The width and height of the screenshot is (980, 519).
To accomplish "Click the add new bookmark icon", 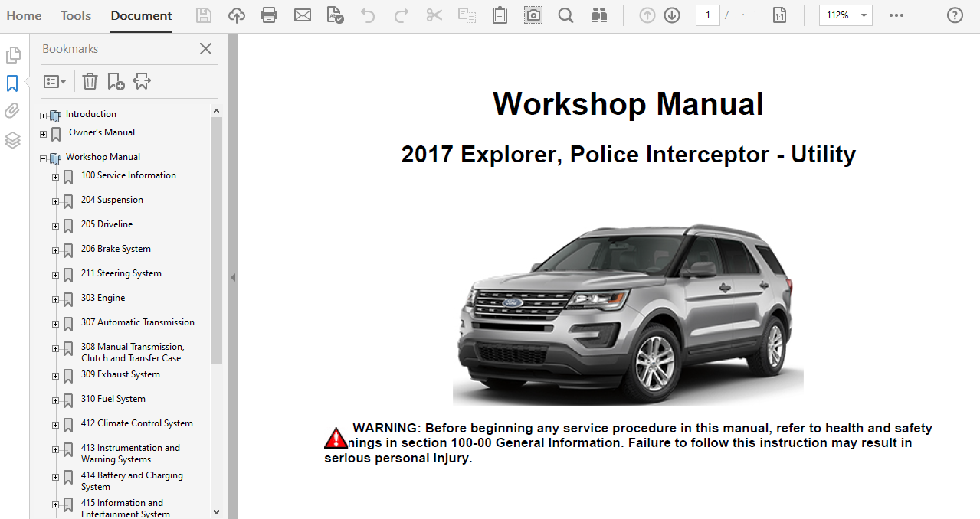I will point(116,81).
